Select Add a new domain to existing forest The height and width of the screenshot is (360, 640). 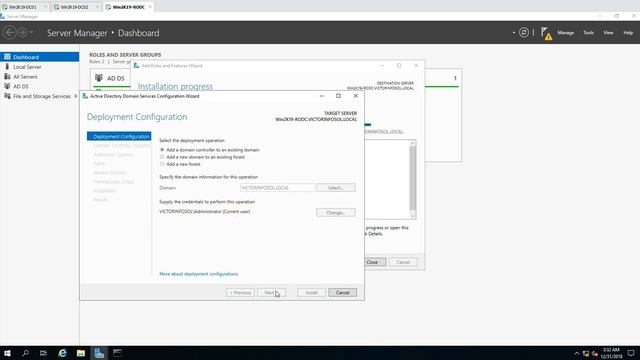pyautogui.click(x=162, y=157)
